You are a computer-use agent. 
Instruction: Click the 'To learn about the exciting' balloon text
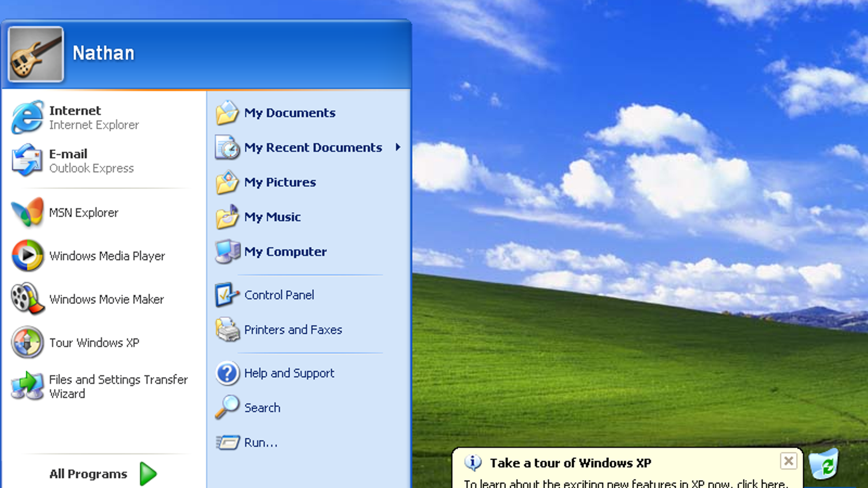click(x=626, y=483)
